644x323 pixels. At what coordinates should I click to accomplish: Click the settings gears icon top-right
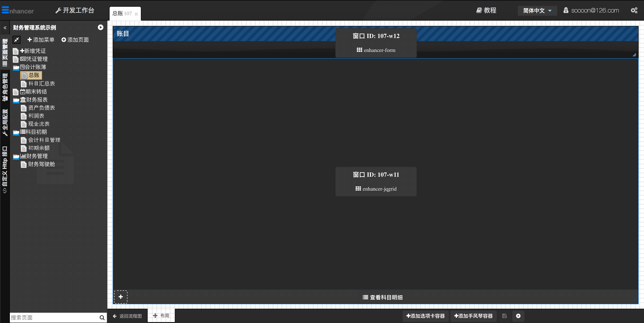[634, 11]
